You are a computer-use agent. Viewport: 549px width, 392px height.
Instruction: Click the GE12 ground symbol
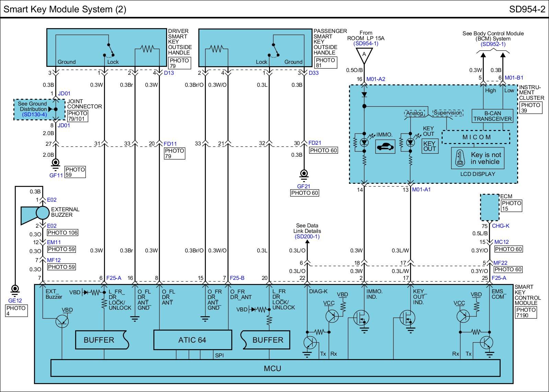(x=15, y=290)
